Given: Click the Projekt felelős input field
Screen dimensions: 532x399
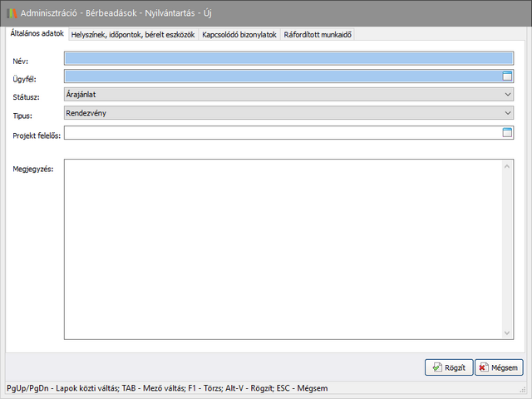Looking at the screenshot, I should 282,132.
